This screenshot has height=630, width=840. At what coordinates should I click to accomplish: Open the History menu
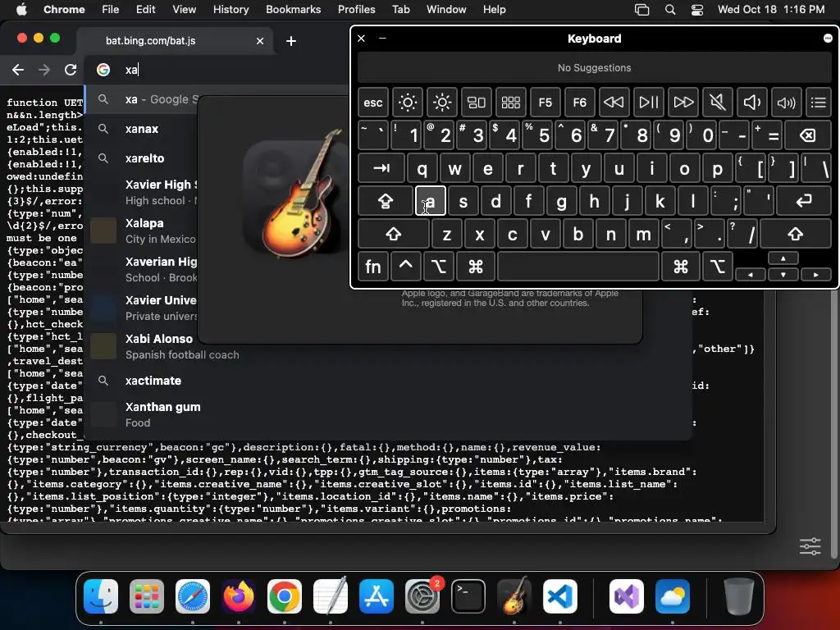pos(231,9)
